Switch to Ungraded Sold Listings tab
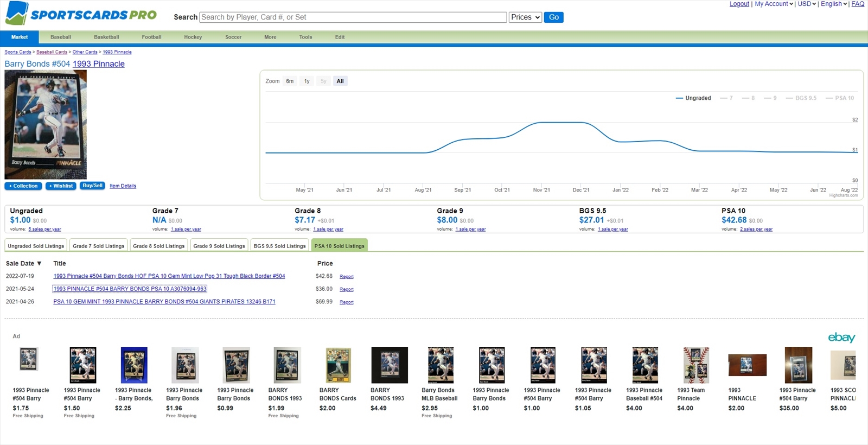The height and width of the screenshot is (445, 868). (36, 246)
